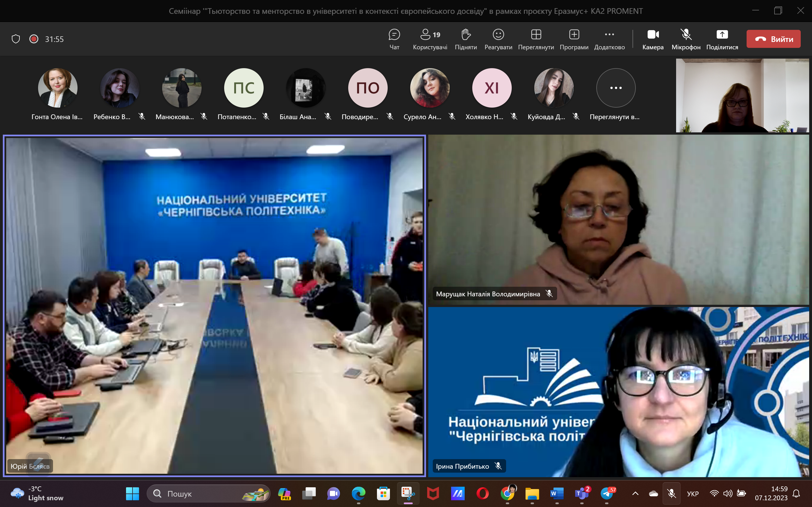Viewport: 812px width, 507px height.
Task: Click the recording indicator icon
Action: click(34, 39)
